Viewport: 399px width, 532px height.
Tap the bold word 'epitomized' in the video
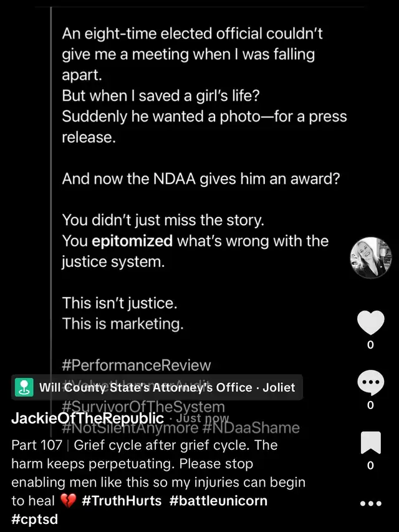[132, 241]
